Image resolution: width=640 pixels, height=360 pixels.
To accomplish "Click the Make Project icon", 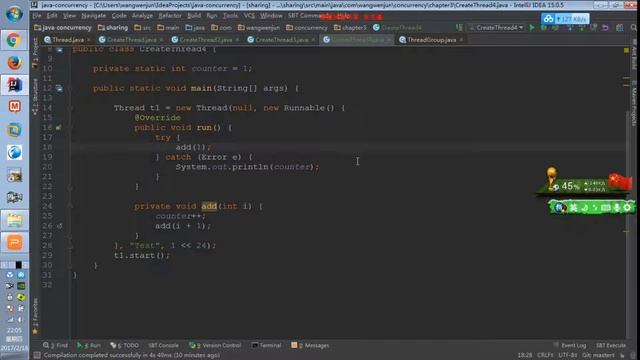I will pyautogui.click(x=459, y=28).
